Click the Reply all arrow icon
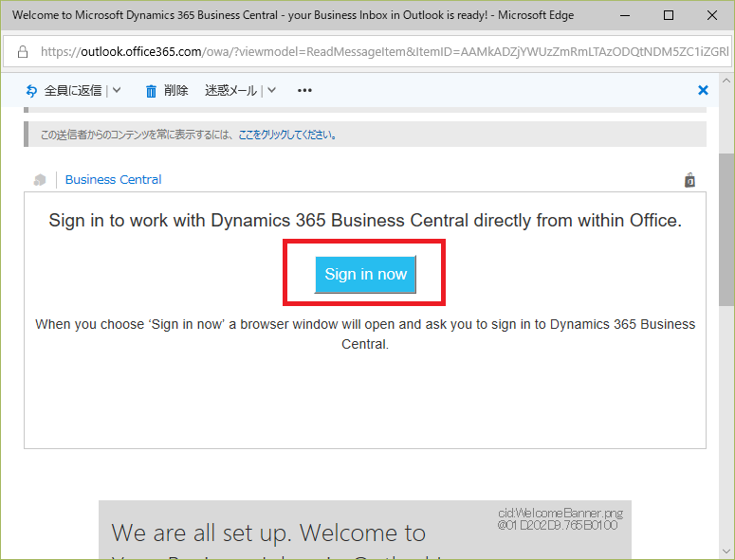This screenshot has height=560, width=735. (31, 90)
